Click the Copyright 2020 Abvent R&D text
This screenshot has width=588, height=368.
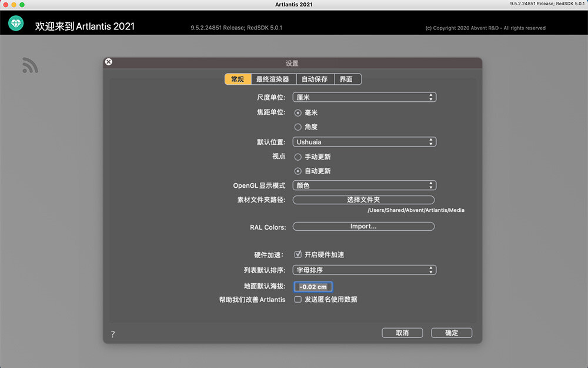pyautogui.click(x=486, y=28)
